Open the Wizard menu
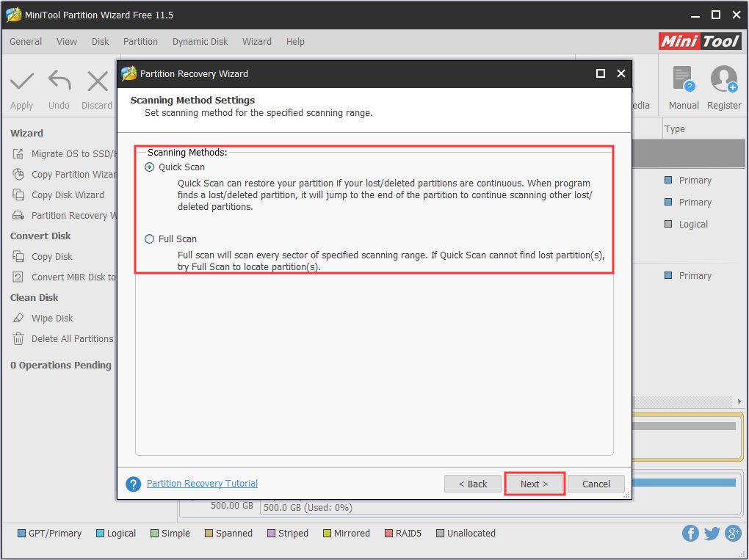This screenshot has height=560, width=749. pos(257,42)
